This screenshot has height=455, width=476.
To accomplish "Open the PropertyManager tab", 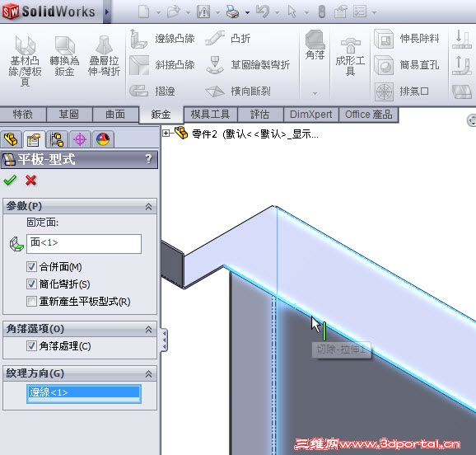I will coord(34,140).
